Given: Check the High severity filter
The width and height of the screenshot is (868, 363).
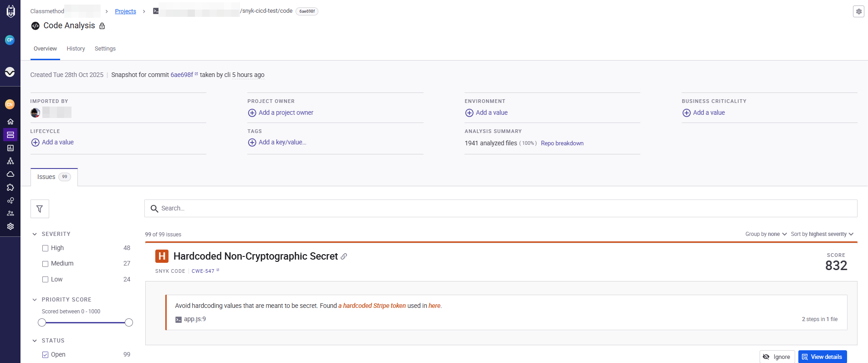Looking at the screenshot, I should coord(45,248).
